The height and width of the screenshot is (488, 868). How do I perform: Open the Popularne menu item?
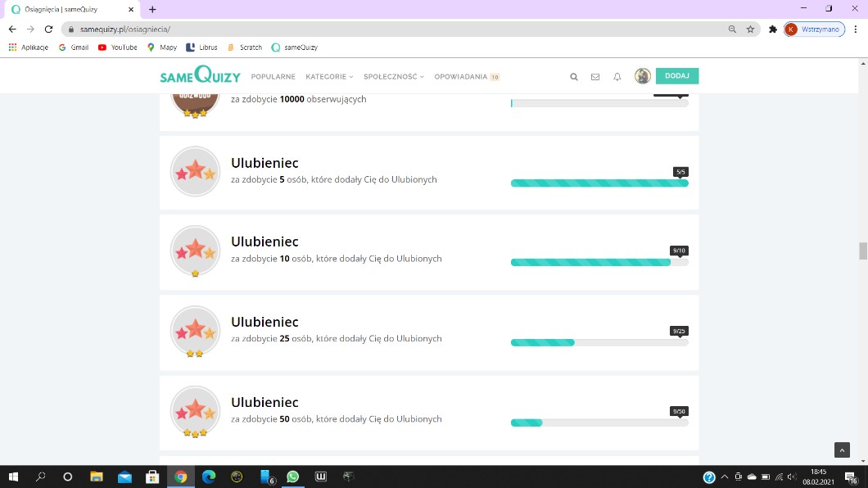[273, 77]
